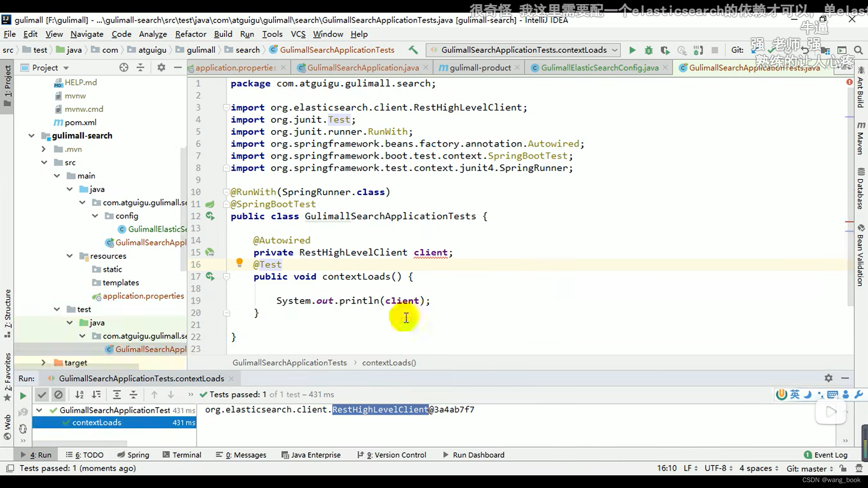Click the line 12 run class gutter icon

coord(210,216)
